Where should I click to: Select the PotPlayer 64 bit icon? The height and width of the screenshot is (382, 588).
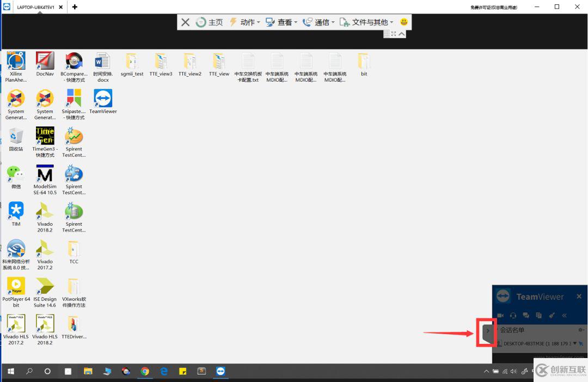pyautogui.click(x=16, y=292)
